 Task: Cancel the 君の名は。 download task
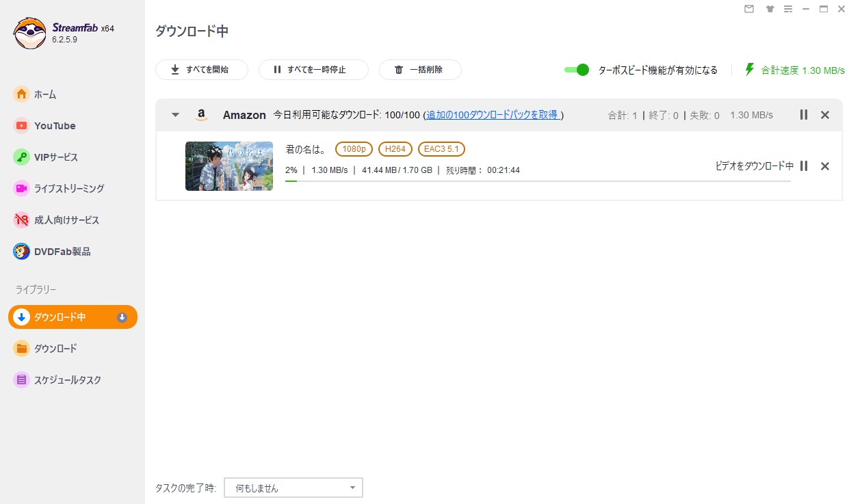(x=824, y=166)
